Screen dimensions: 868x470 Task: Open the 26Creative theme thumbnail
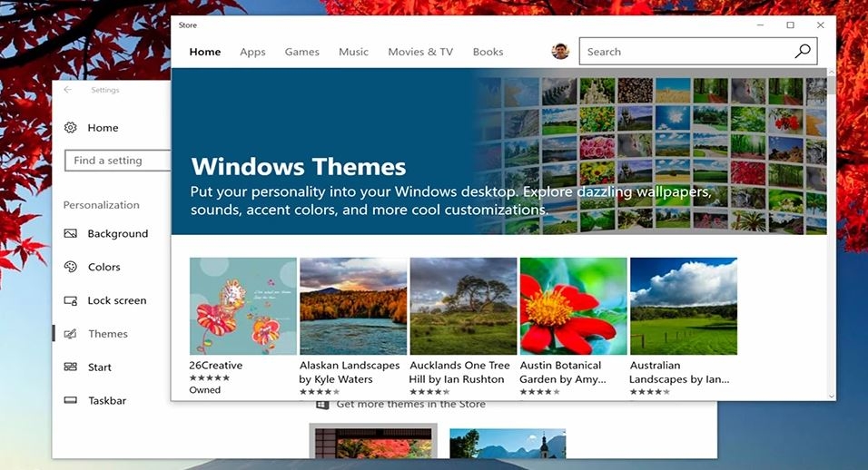tap(243, 306)
